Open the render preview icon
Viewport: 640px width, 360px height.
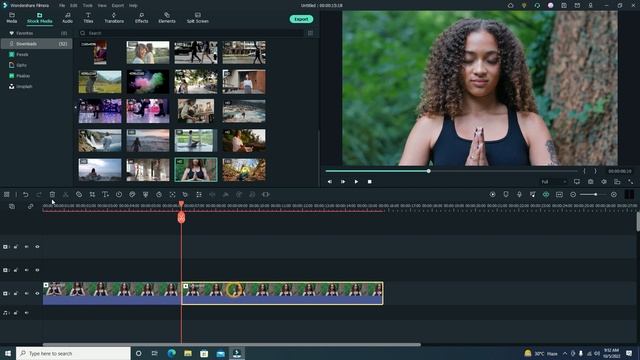(x=493, y=195)
